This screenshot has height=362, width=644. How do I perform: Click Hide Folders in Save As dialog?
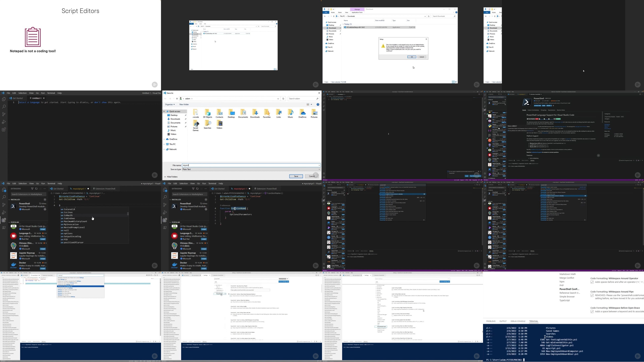pos(171,177)
